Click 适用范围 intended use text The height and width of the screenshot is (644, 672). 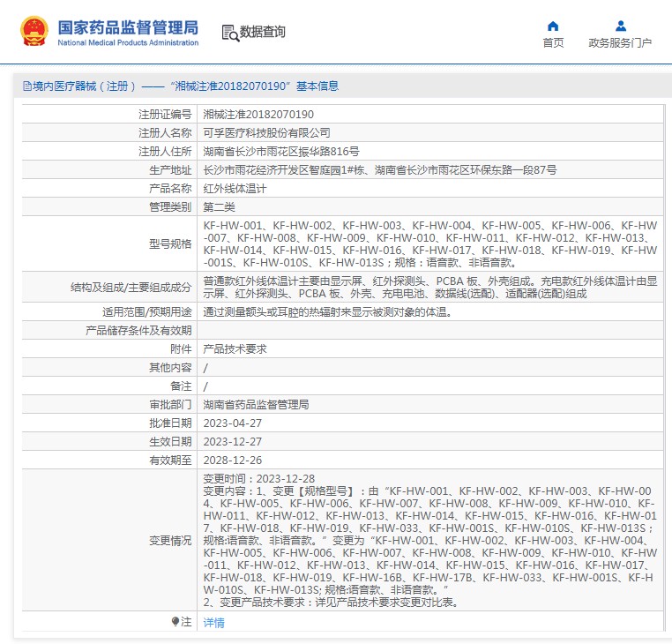[327, 312]
